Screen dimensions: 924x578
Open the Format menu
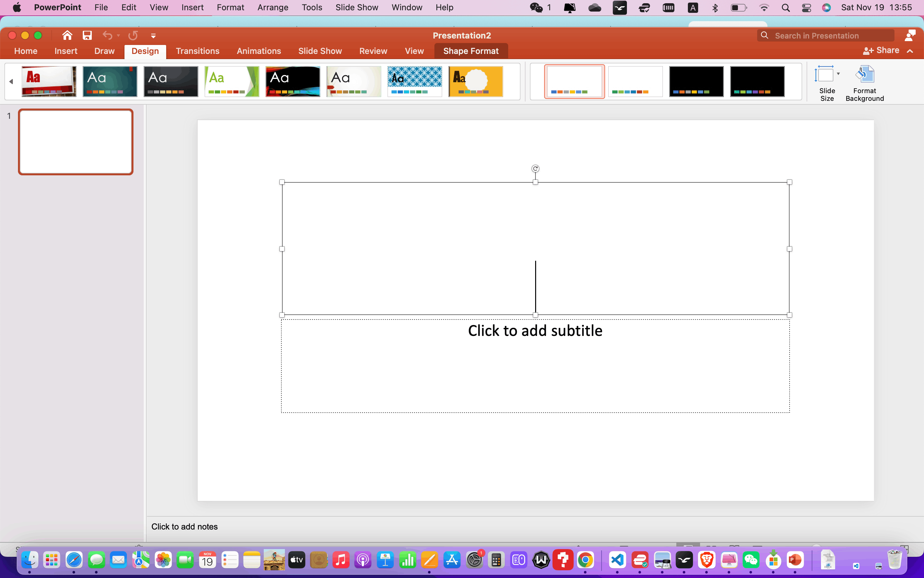coord(230,7)
